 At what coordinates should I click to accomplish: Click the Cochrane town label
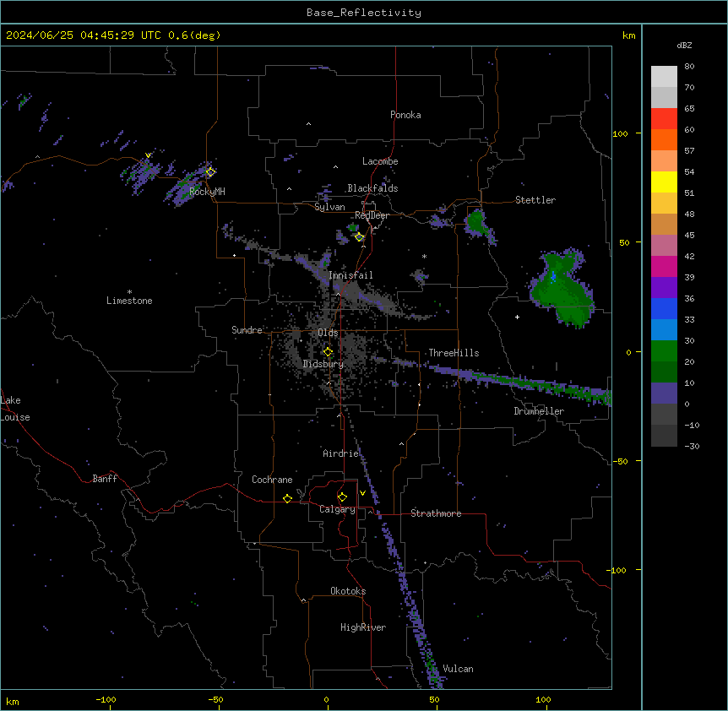coord(272,480)
